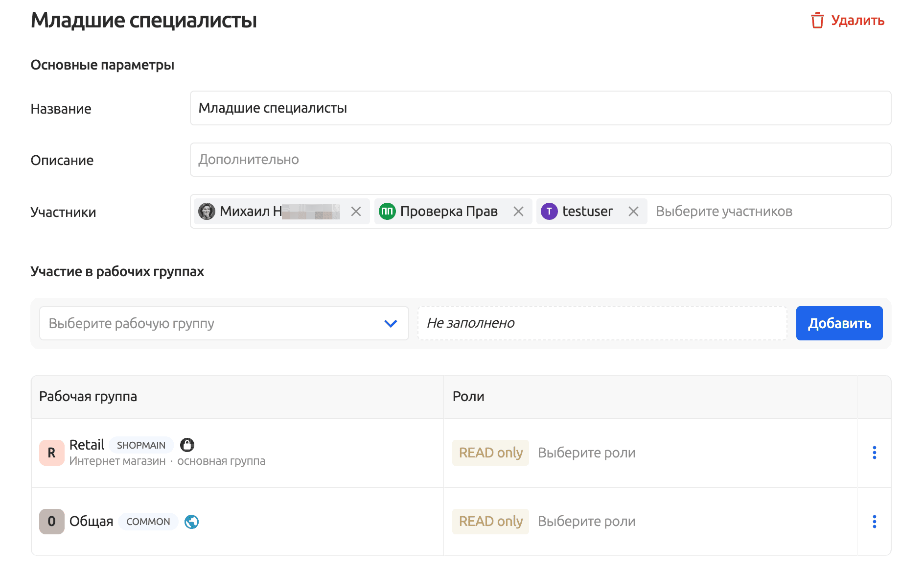This screenshot has height=574, width=924.
Task: Remove testuser from participants list
Action: 633,212
